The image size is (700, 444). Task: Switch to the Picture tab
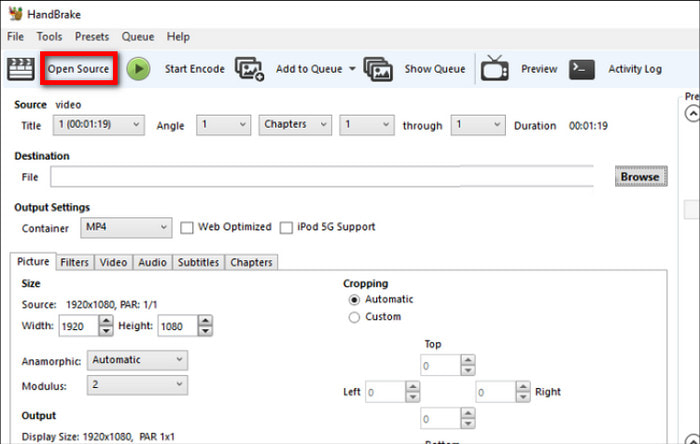tap(33, 261)
